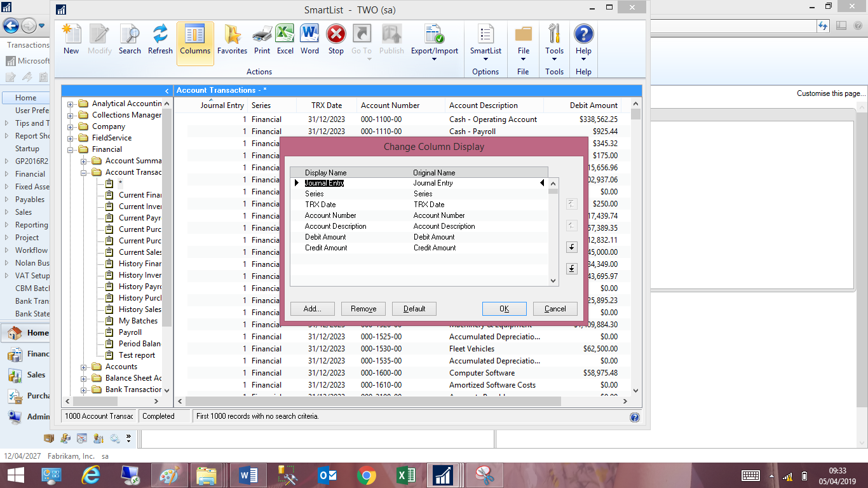Move selected column to bottom
The image size is (868, 488).
(572, 269)
